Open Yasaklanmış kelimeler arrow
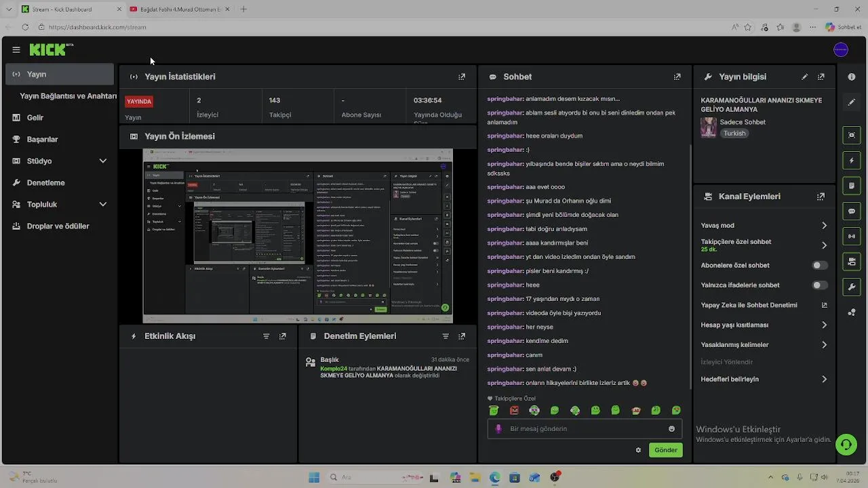Image resolution: width=868 pixels, height=488 pixels. [x=824, y=345]
